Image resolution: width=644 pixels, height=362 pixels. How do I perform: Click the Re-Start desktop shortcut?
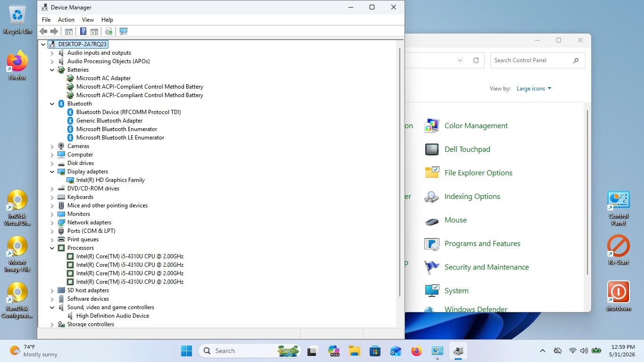coord(619,250)
